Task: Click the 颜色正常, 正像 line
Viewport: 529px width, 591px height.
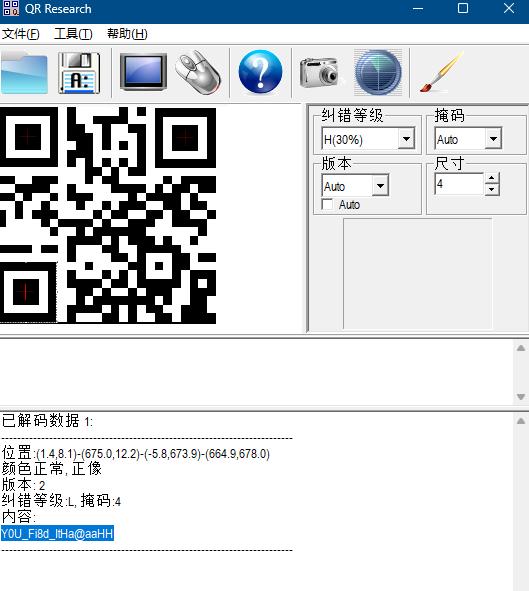Action: [52, 469]
